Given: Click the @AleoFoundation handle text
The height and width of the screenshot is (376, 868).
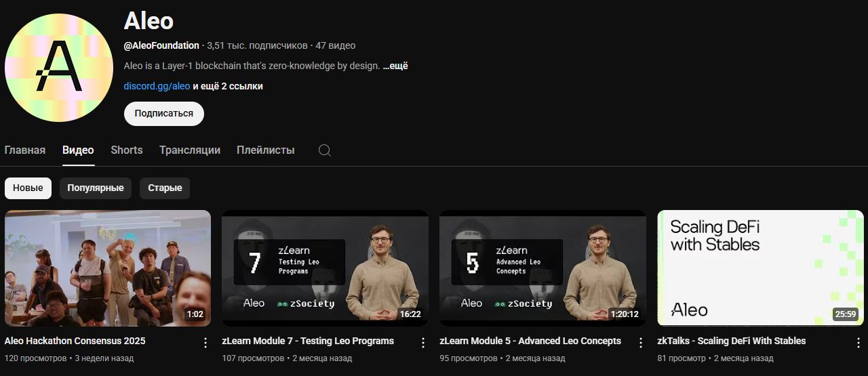Looking at the screenshot, I should point(161,46).
